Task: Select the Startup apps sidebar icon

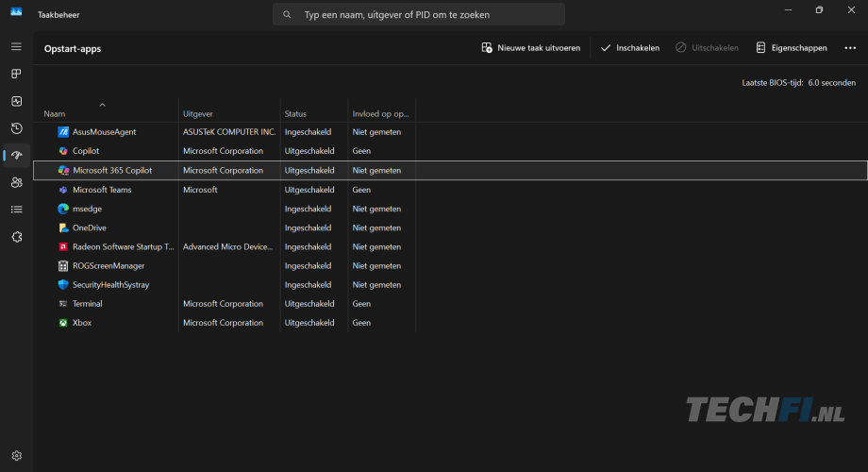Action: [16, 155]
